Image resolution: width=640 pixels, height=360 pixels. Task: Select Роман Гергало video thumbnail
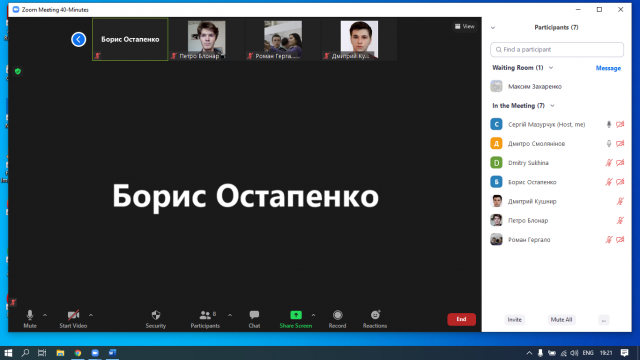[282, 39]
